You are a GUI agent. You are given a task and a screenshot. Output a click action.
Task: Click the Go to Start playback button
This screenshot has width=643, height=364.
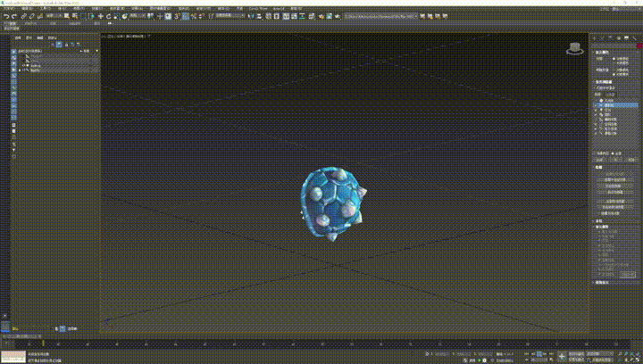(527, 354)
